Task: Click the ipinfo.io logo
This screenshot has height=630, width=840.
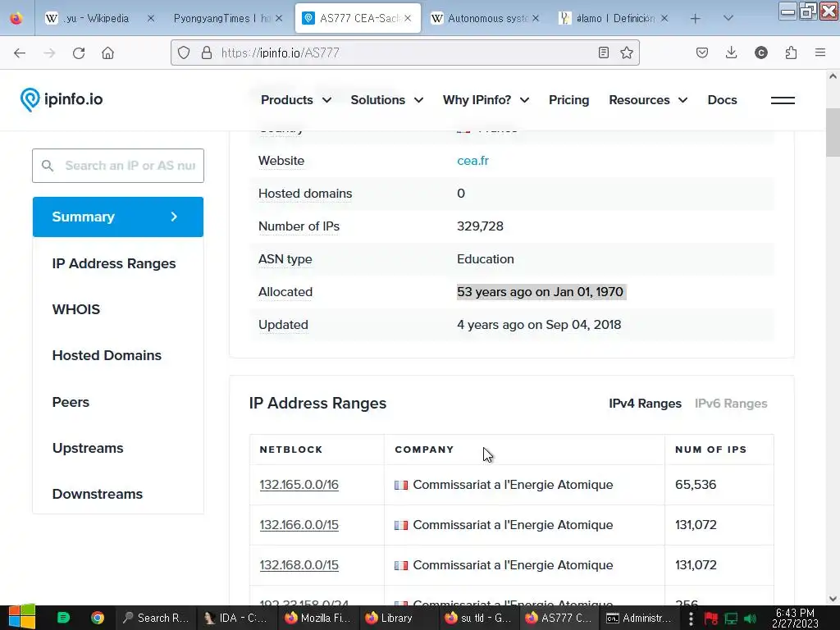Action: (61, 99)
